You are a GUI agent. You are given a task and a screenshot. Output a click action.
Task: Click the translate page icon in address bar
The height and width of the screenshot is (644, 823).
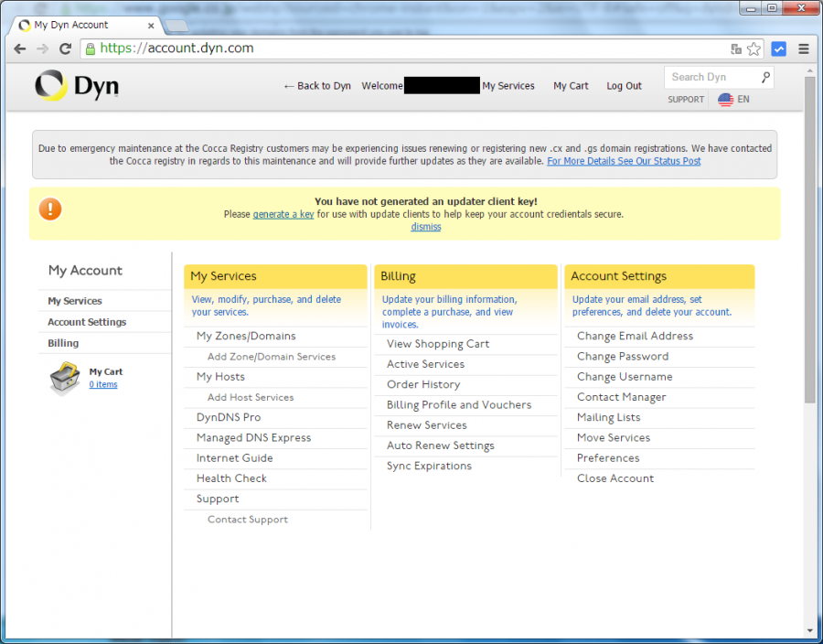pyautogui.click(x=736, y=48)
